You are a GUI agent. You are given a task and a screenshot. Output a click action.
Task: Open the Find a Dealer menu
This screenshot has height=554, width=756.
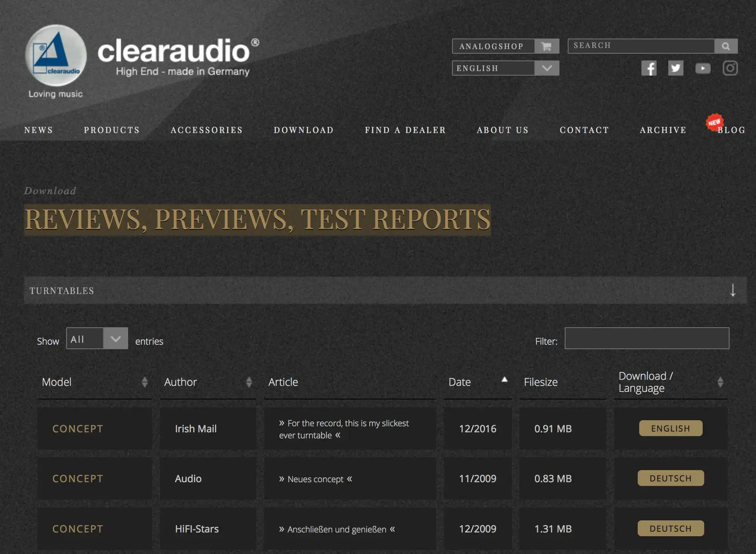coord(405,130)
